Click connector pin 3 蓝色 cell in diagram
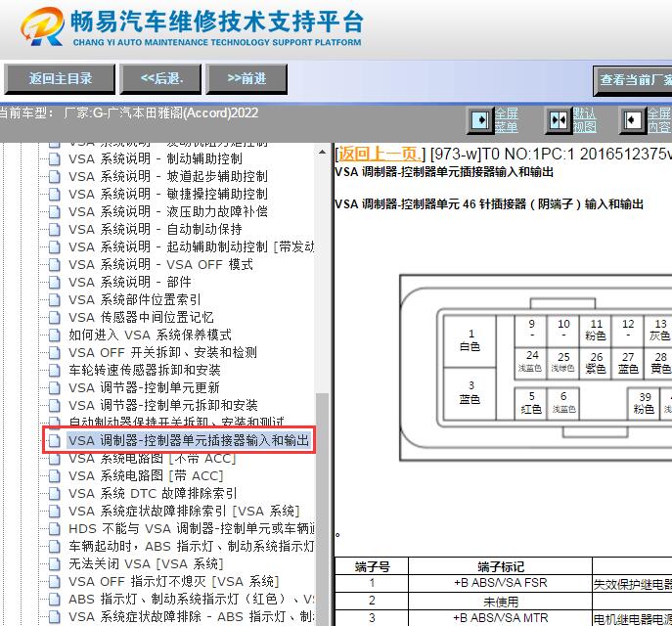The height and width of the screenshot is (626, 672). (470, 393)
